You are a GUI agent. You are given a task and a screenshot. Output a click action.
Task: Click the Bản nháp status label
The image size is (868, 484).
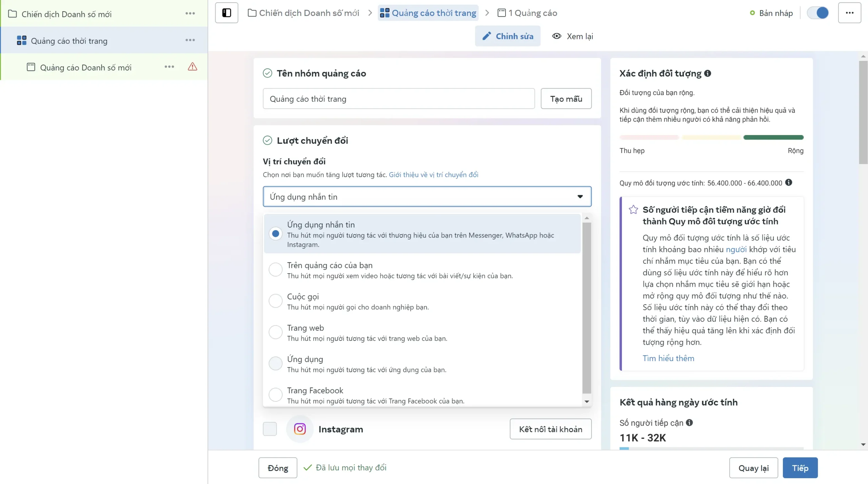click(x=776, y=13)
